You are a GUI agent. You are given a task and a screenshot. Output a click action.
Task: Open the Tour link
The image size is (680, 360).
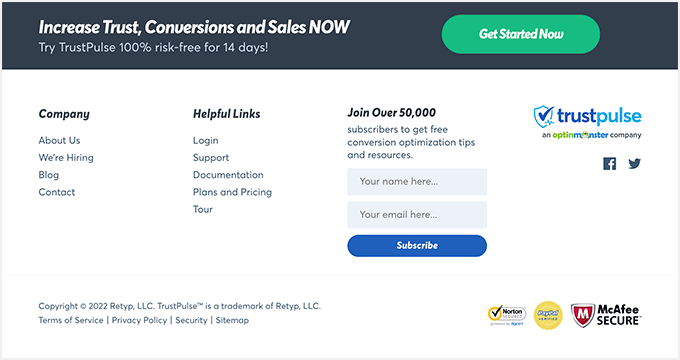pyautogui.click(x=203, y=209)
